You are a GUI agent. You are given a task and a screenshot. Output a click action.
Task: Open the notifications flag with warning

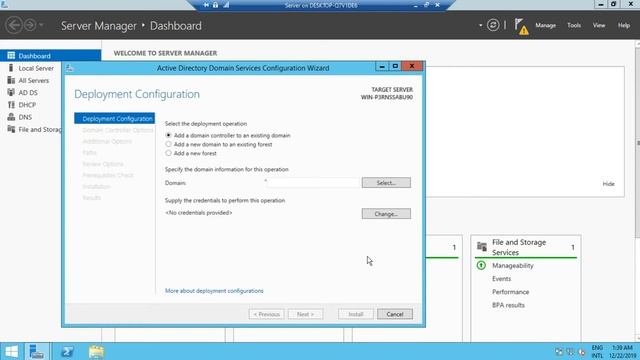[x=521, y=27]
